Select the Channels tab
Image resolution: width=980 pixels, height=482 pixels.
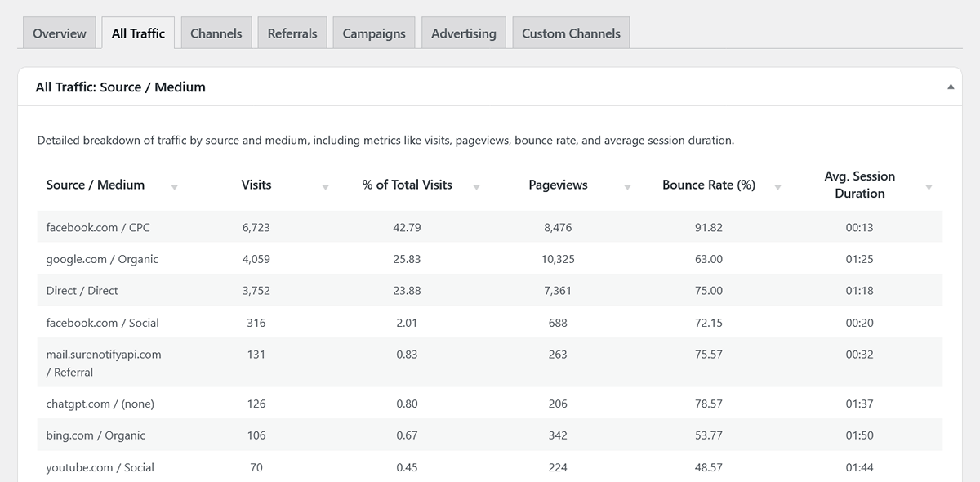[x=216, y=33]
